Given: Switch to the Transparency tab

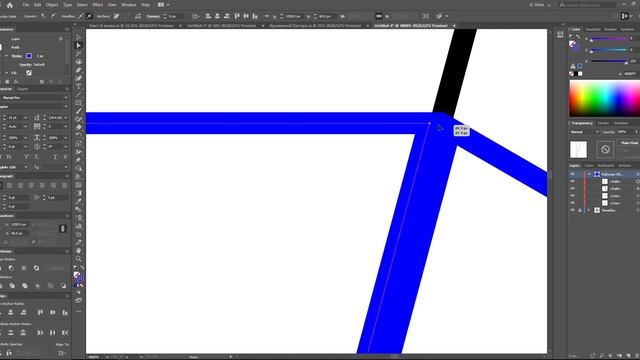Looking at the screenshot, I should coord(582,123).
